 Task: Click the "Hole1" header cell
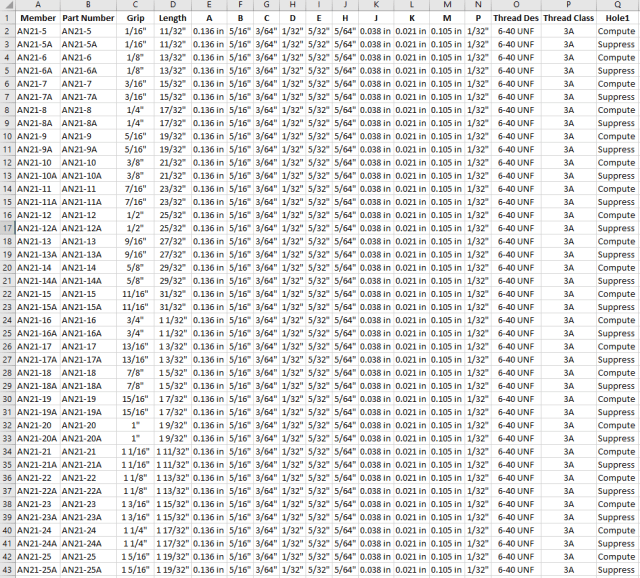coord(617,18)
